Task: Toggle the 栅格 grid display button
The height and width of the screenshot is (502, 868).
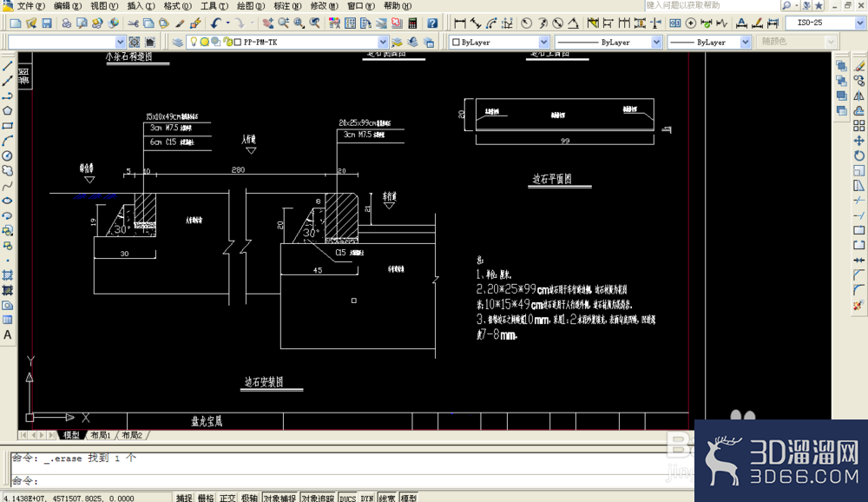Action: tap(206, 498)
